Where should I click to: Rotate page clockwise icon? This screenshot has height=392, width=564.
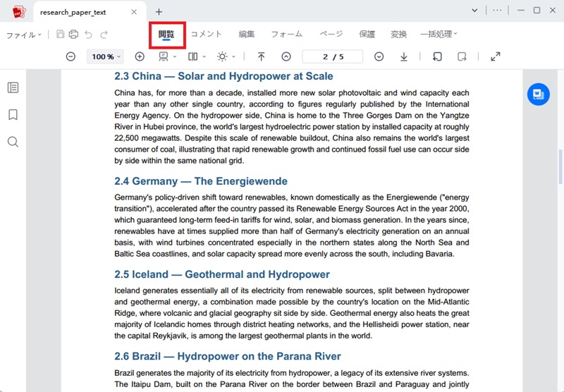(x=462, y=56)
